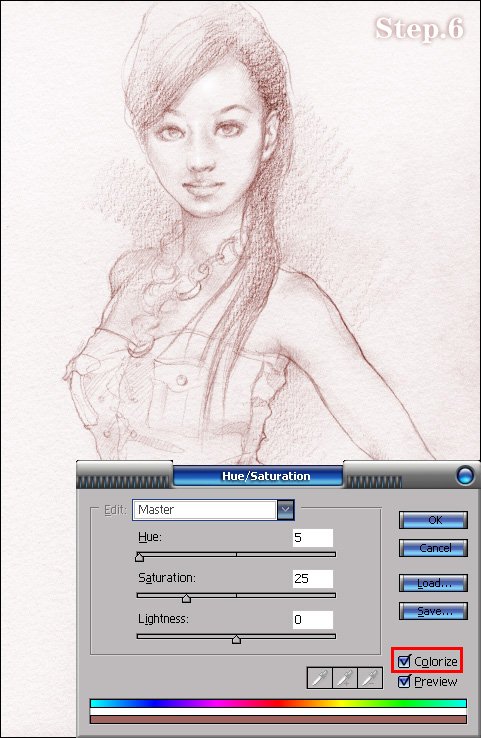Click OK to apply Hue/Saturation
Viewport: 481px width, 738px height.
coord(433,520)
